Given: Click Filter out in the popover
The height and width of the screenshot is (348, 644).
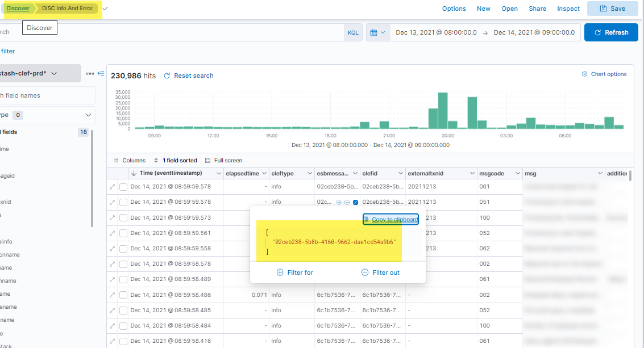Looking at the screenshot, I should (x=380, y=272).
